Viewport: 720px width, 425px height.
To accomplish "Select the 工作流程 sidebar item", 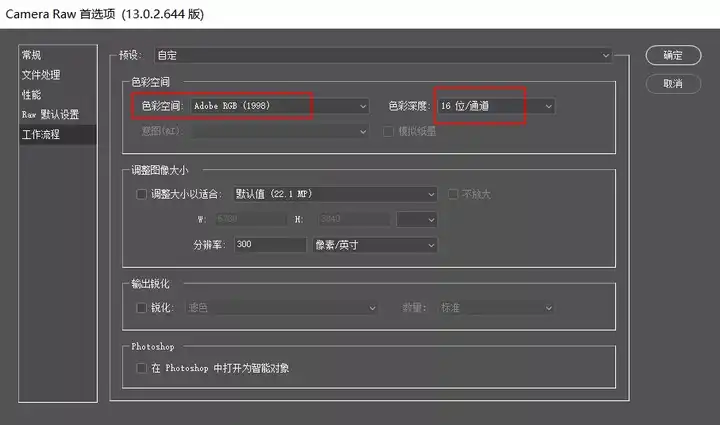I will [57, 134].
